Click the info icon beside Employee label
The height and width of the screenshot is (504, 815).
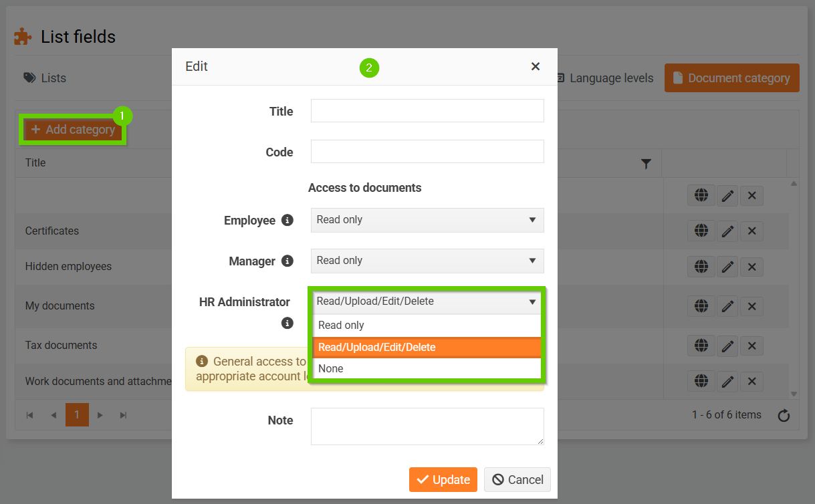(287, 220)
